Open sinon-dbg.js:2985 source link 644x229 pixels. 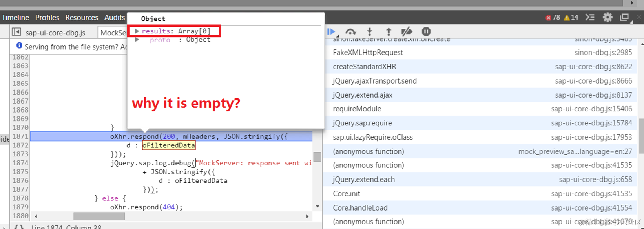pyautogui.click(x=603, y=53)
